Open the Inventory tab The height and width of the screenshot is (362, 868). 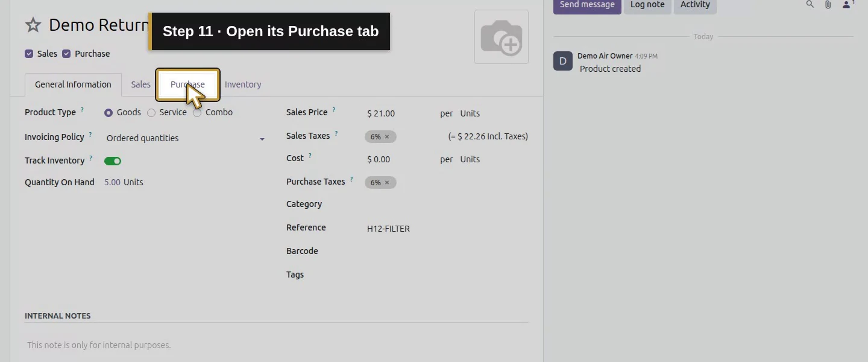click(243, 84)
